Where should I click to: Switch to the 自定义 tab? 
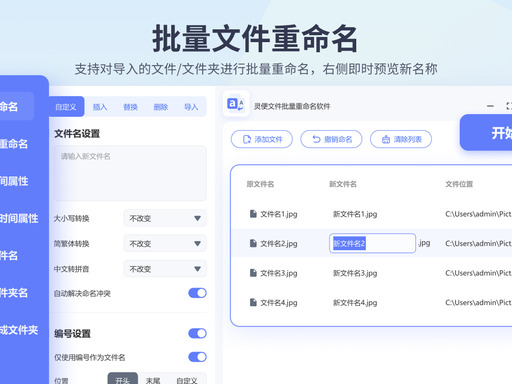point(66,107)
